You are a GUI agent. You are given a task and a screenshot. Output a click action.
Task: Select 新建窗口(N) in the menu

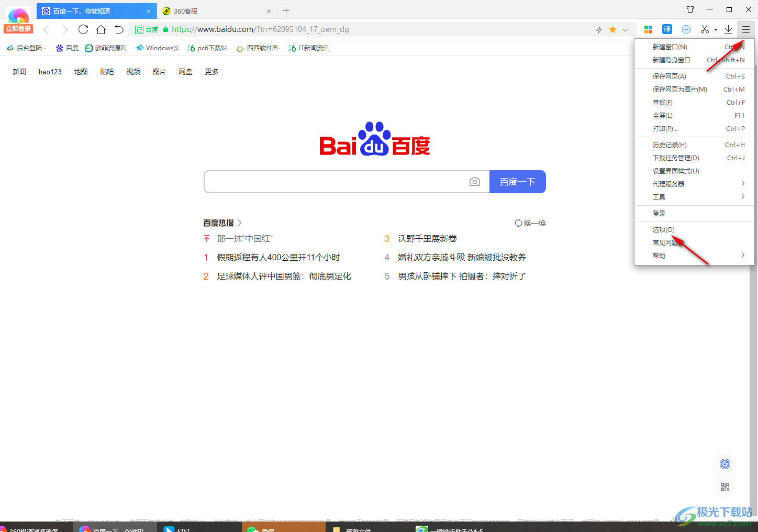point(694,47)
